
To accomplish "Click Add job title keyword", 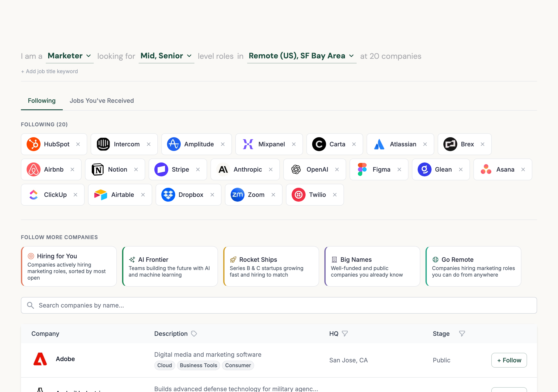I will coord(49,71).
